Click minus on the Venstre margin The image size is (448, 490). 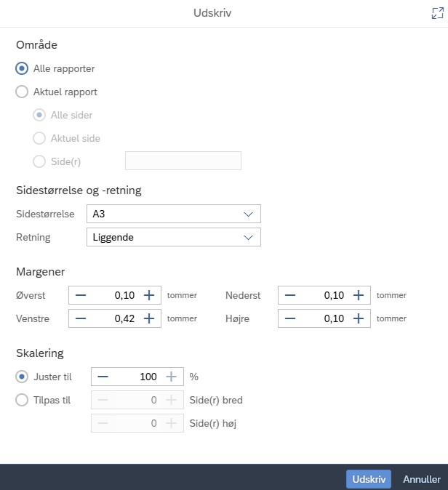[x=81, y=318]
